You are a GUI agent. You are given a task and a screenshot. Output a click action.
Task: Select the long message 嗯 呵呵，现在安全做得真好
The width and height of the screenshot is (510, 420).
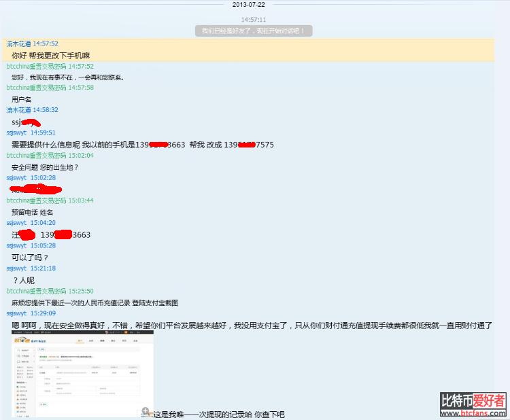click(x=252, y=326)
